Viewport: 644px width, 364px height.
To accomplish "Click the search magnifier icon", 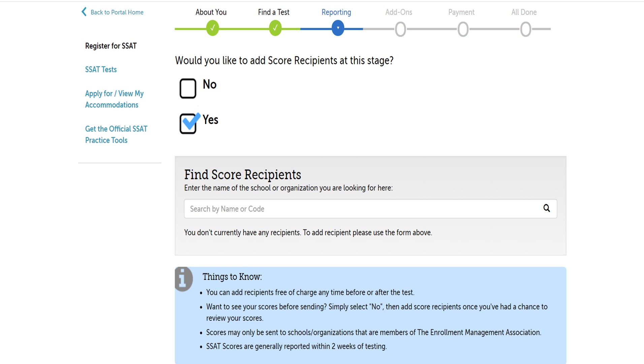I will click(546, 208).
